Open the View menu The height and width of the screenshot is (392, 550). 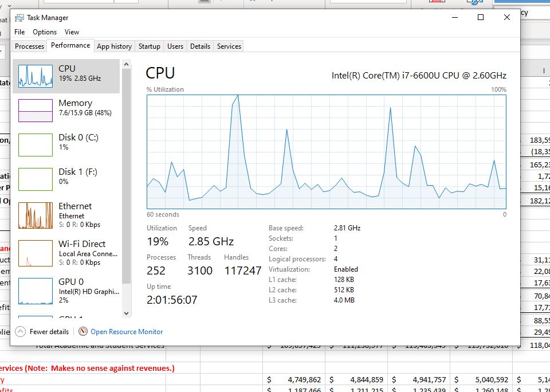72,32
